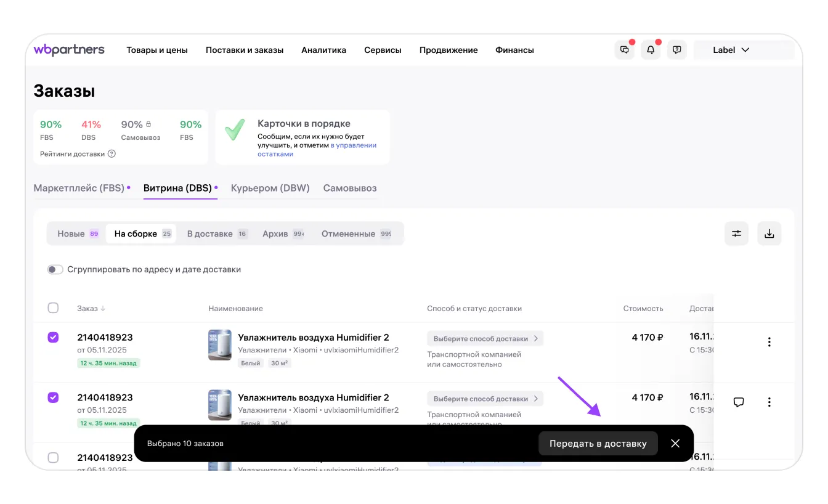
Task: Open the notifications bell
Action: 651,50
